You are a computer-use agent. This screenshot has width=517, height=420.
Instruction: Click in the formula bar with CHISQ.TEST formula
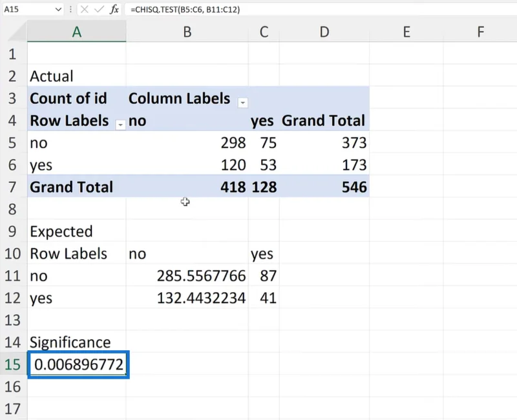pyautogui.click(x=320, y=10)
